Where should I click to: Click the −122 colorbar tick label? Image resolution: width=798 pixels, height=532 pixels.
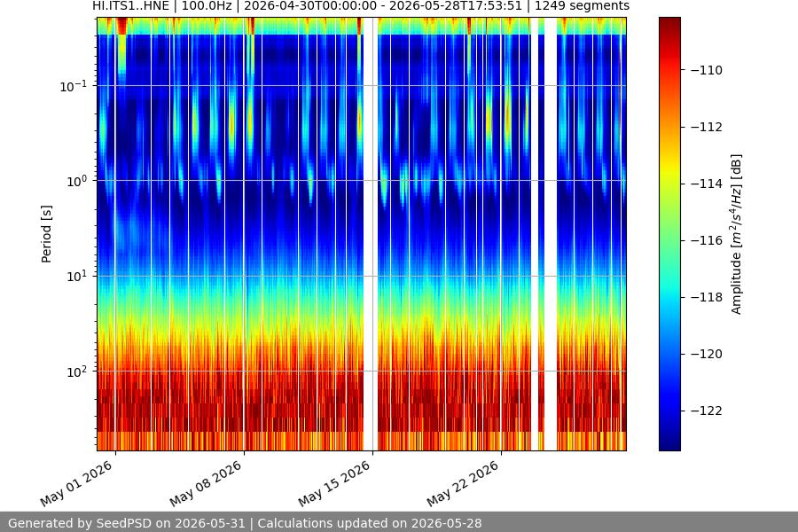[707, 411]
